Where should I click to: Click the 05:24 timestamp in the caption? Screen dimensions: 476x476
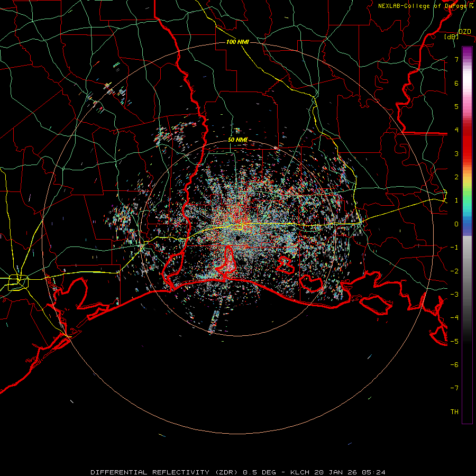[x=373, y=472]
